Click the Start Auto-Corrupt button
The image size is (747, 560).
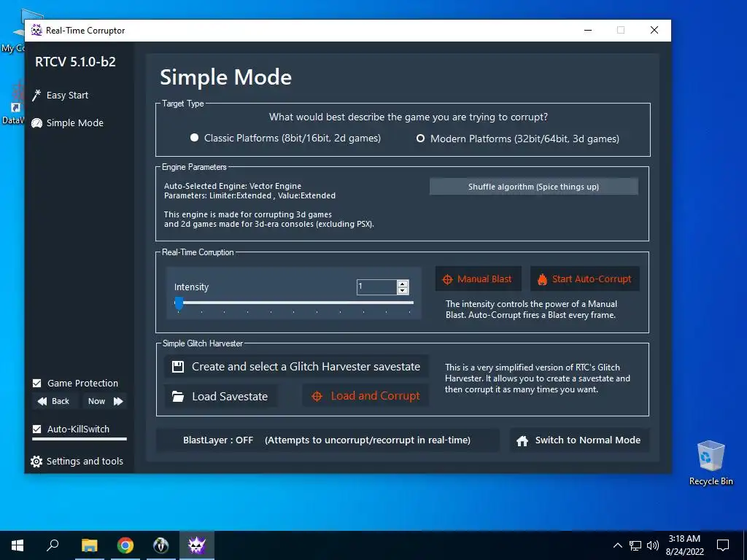(584, 279)
